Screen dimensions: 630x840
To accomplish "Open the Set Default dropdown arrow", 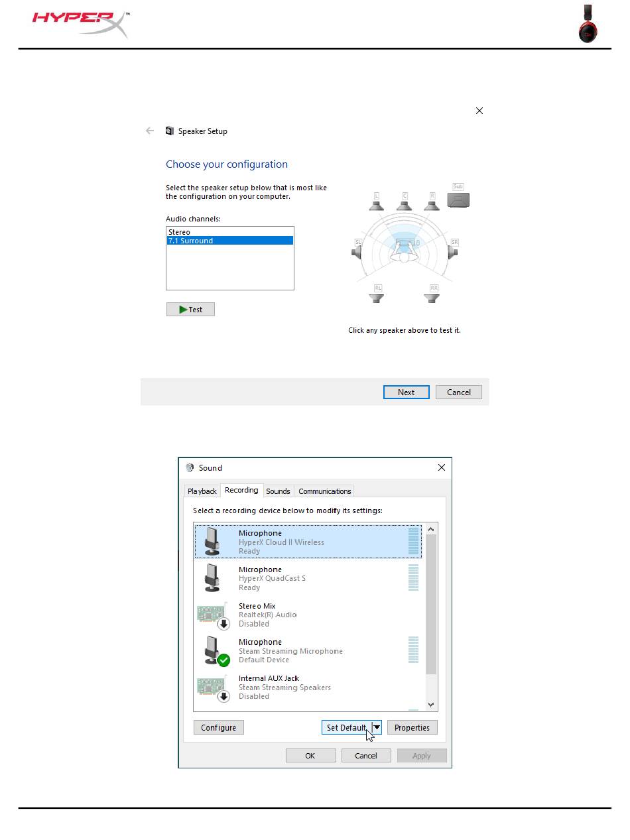I will [377, 727].
